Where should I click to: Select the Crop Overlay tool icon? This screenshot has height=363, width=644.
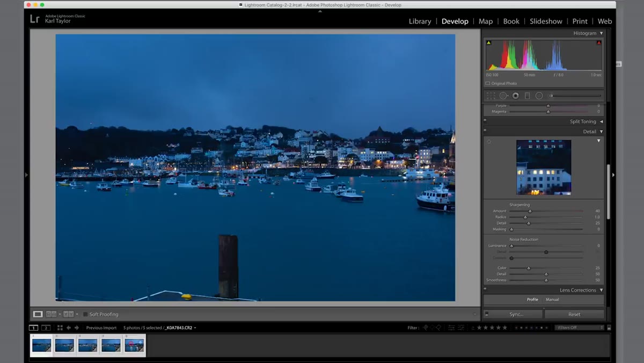[x=491, y=96]
